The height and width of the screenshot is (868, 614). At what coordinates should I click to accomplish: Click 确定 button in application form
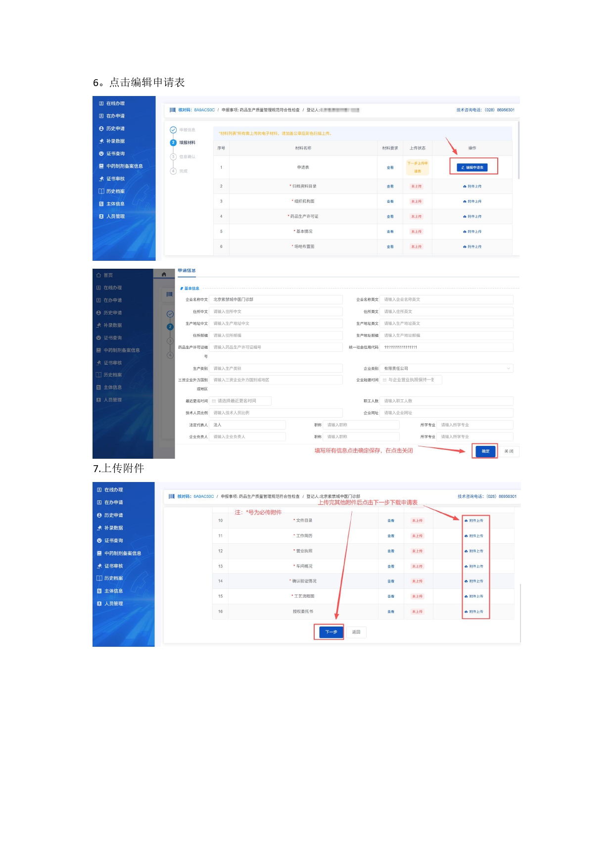click(485, 451)
